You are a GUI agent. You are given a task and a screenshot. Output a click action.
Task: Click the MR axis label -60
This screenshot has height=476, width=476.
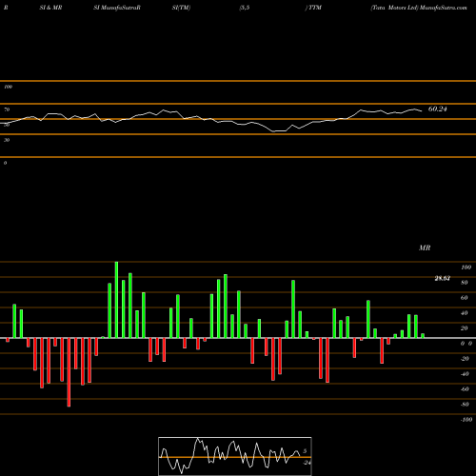[465, 389]
